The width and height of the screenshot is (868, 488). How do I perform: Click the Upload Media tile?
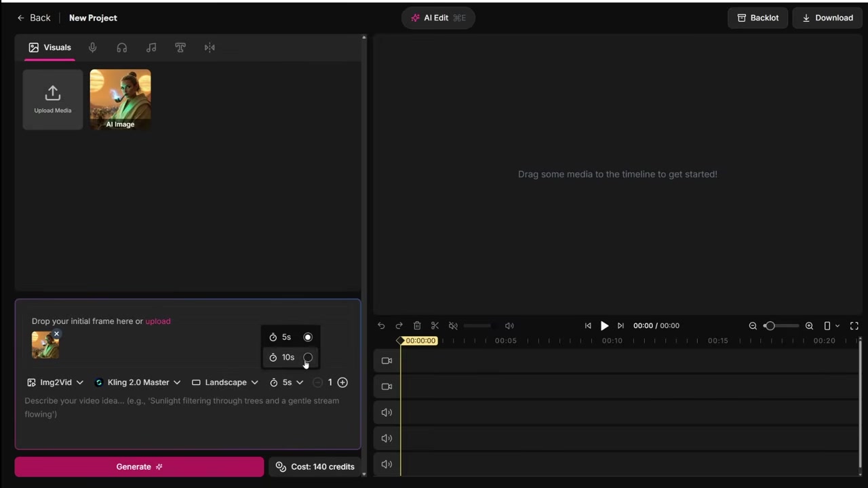pos(53,99)
